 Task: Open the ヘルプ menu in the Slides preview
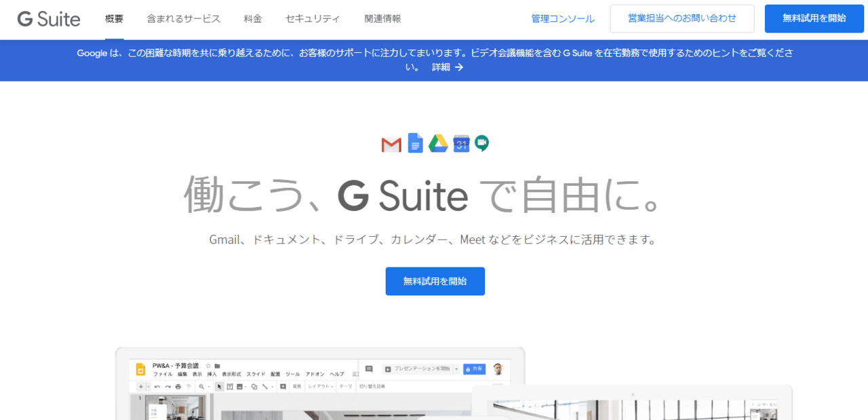coord(337,374)
